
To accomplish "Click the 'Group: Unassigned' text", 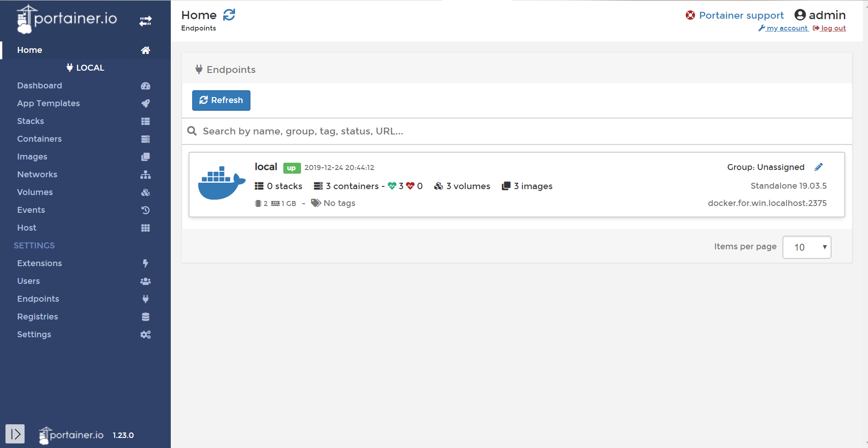I will 766,167.
